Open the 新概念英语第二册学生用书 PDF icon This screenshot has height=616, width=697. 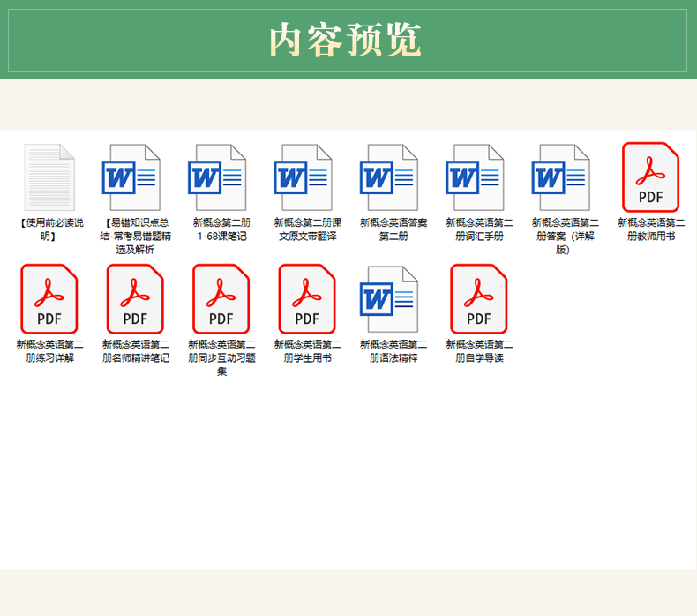click(307, 299)
